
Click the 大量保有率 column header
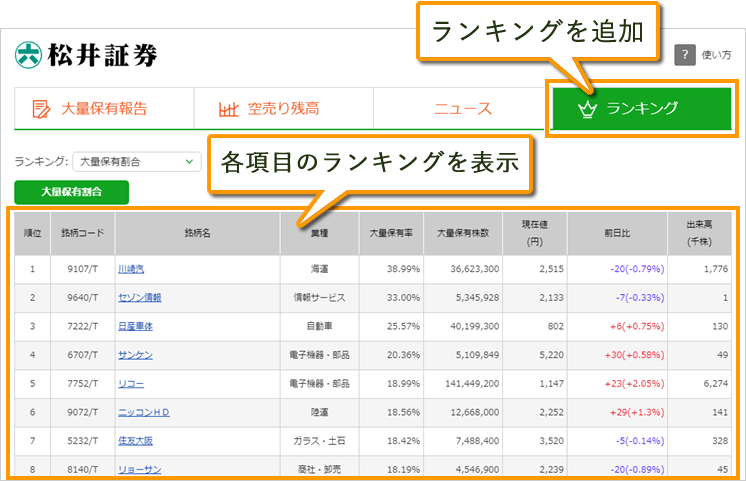(x=391, y=233)
